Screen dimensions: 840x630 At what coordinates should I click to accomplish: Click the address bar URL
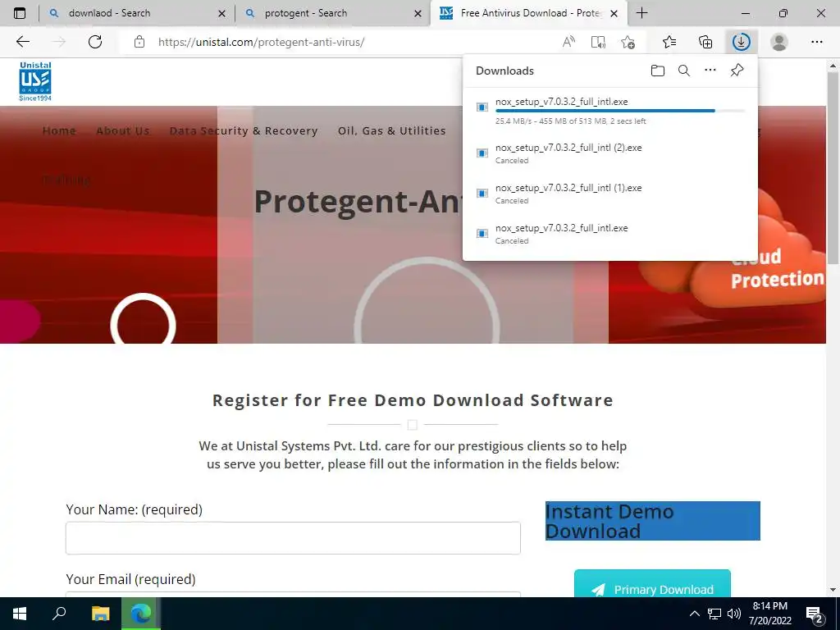tap(262, 42)
